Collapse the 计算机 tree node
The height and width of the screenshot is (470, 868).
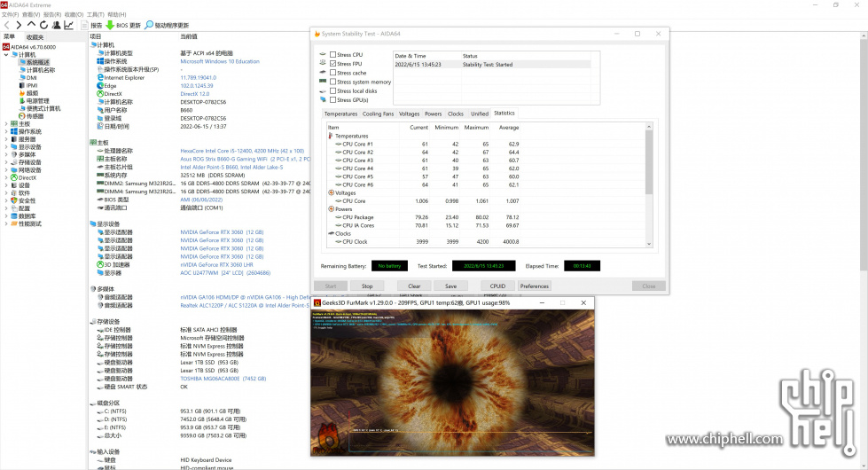[6, 55]
